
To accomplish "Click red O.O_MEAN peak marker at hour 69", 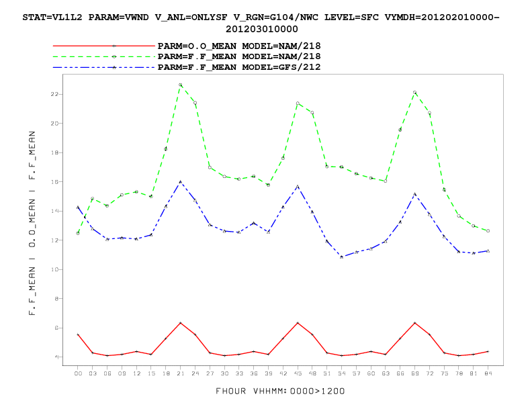I will click(415, 323).
